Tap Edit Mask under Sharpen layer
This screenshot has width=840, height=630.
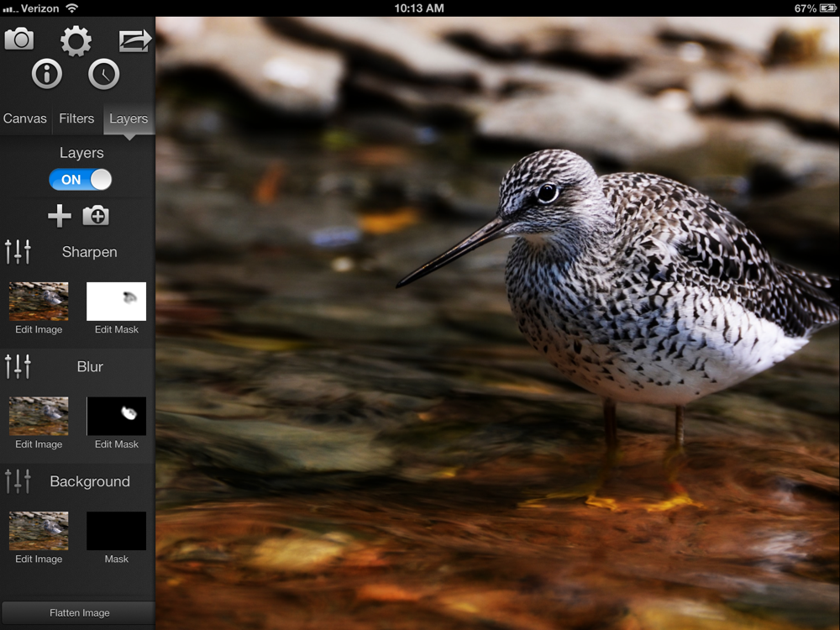tap(116, 329)
